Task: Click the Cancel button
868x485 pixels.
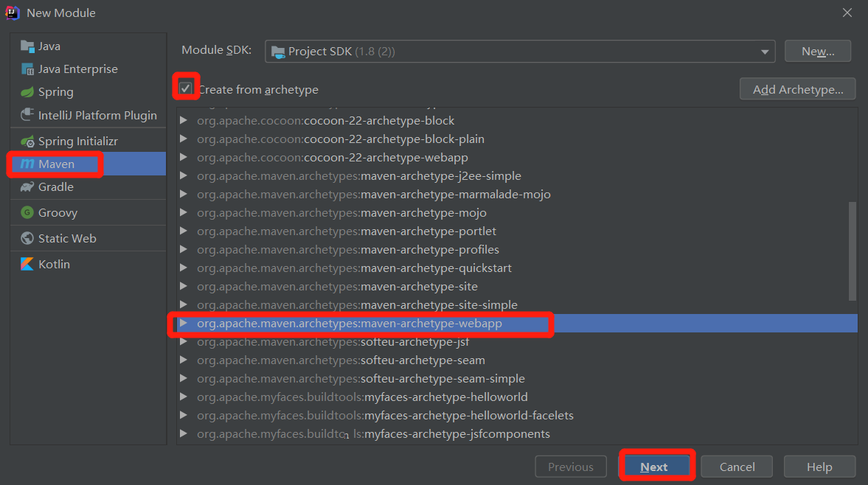Action: click(x=737, y=467)
